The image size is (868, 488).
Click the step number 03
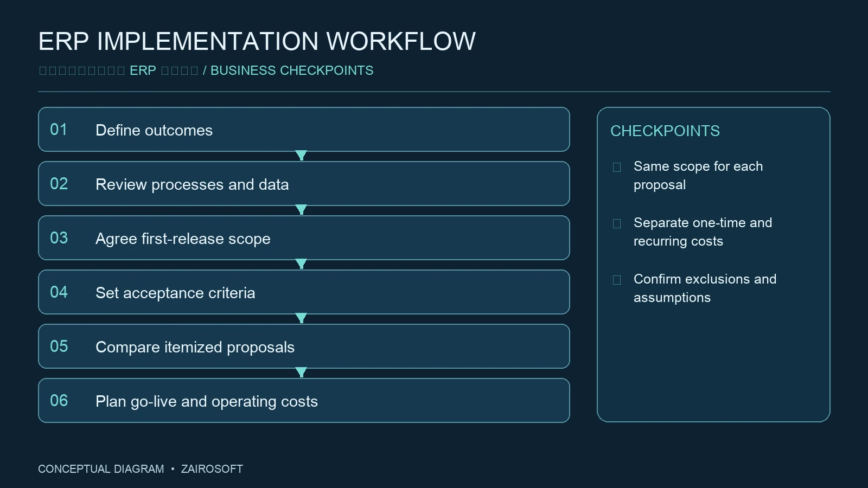click(x=59, y=238)
